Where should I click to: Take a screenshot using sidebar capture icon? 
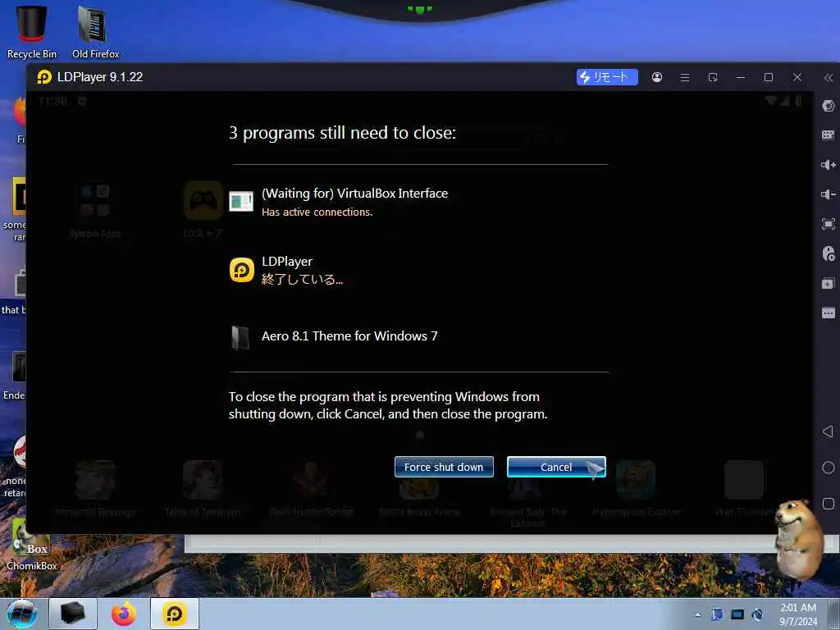pos(829,224)
